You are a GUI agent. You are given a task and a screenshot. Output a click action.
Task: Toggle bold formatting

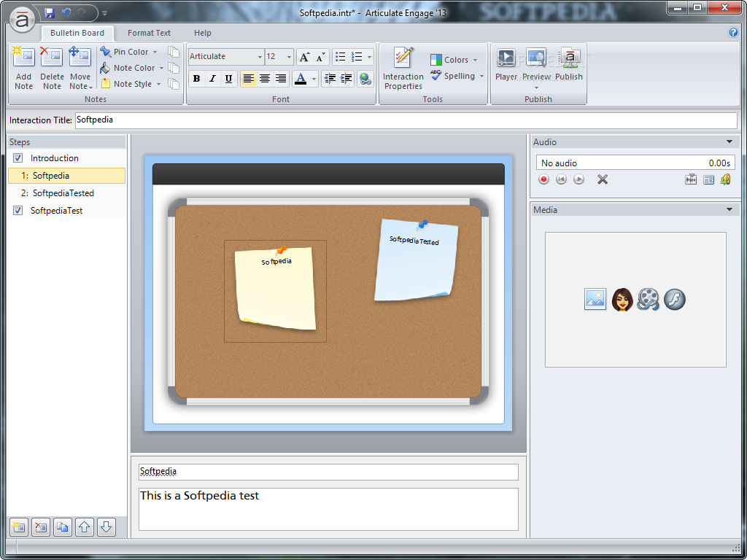[196, 79]
